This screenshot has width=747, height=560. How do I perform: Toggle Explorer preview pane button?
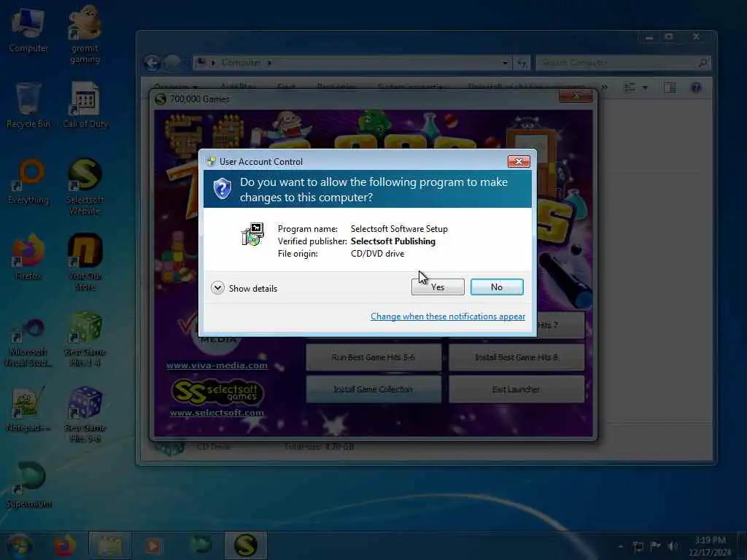pyautogui.click(x=670, y=87)
